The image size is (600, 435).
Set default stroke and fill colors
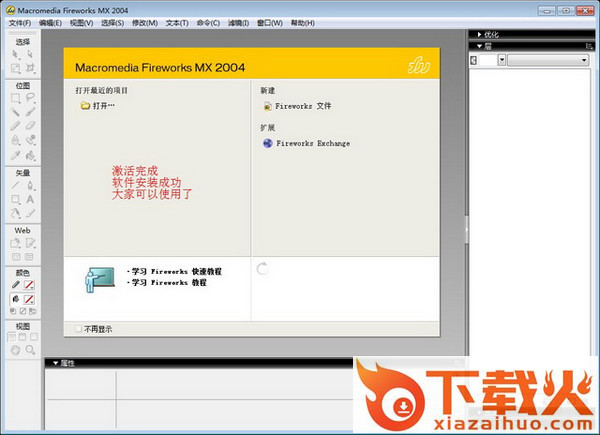click(x=13, y=311)
